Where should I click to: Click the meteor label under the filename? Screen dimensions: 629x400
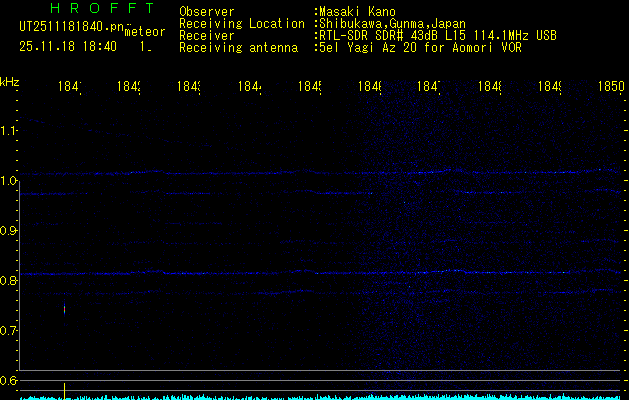144,33
